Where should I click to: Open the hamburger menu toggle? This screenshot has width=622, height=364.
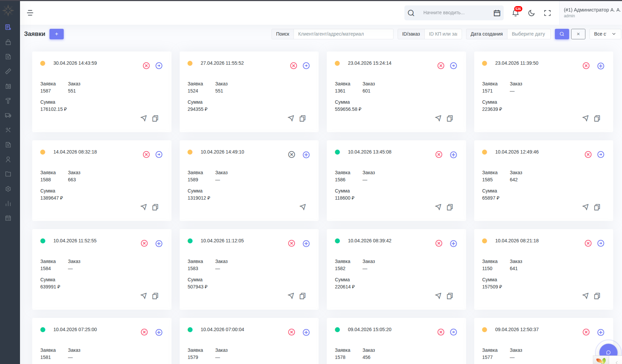[30, 13]
